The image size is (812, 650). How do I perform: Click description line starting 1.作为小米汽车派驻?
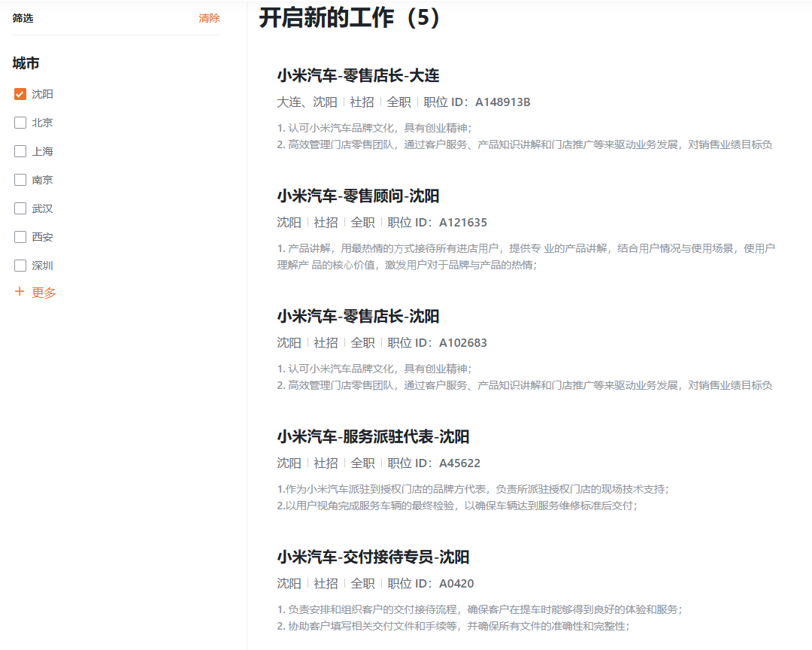pos(474,489)
